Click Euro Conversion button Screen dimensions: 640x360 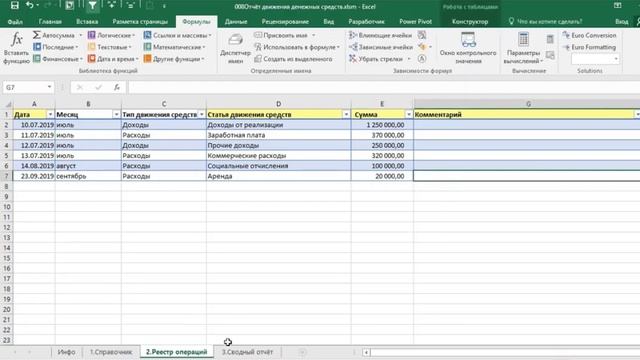589,35
